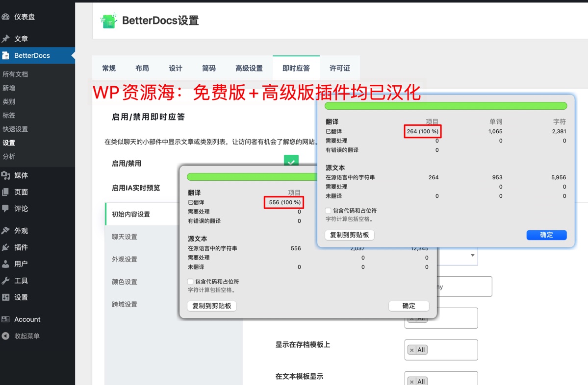Open 类别 in BetterDocs submenu
This screenshot has height=385, width=588.
tap(9, 101)
